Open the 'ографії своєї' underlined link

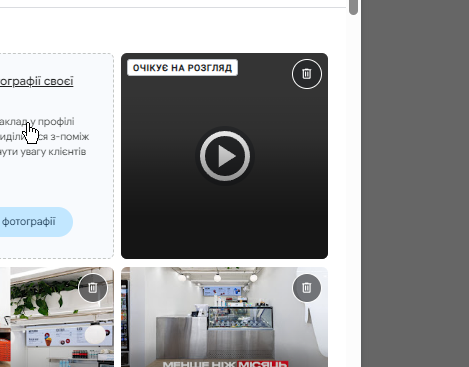pyautogui.click(x=36, y=81)
